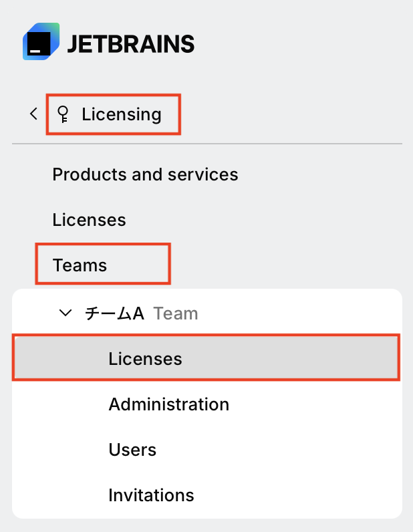Go back using the left chevron arrow

(x=33, y=114)
